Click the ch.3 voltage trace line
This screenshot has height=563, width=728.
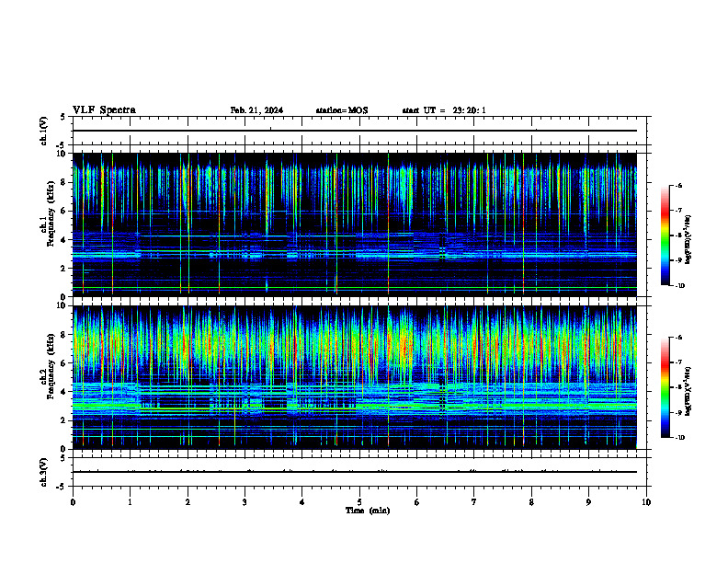click(x=355, y=472)
